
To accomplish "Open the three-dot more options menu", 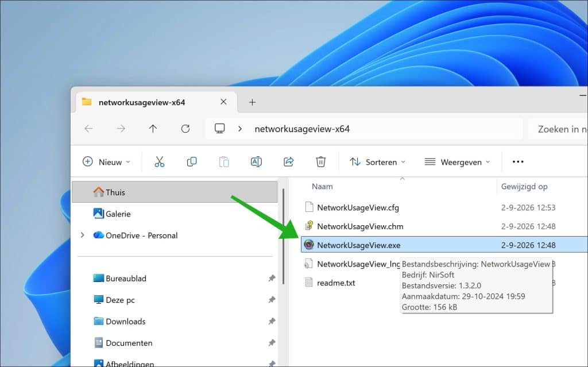I will click(518, 162).
